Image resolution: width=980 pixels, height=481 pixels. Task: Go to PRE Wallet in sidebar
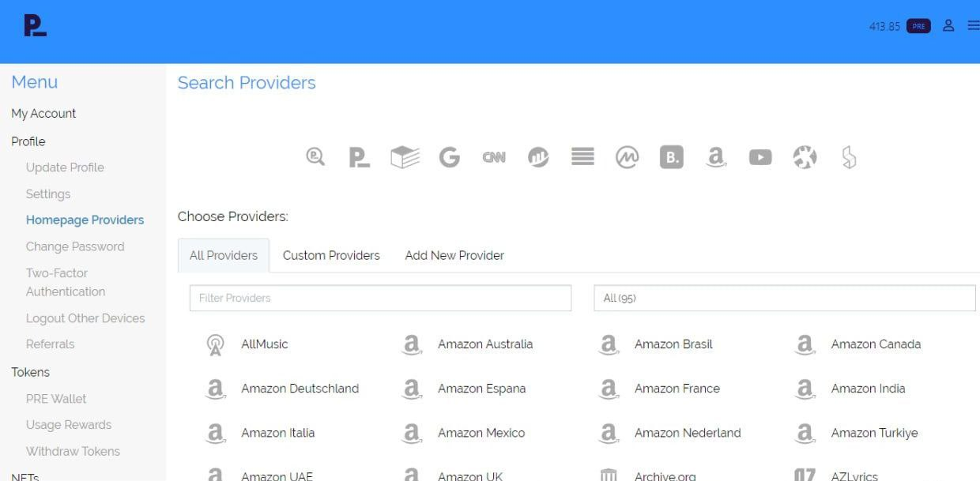(x=56, y=399)
